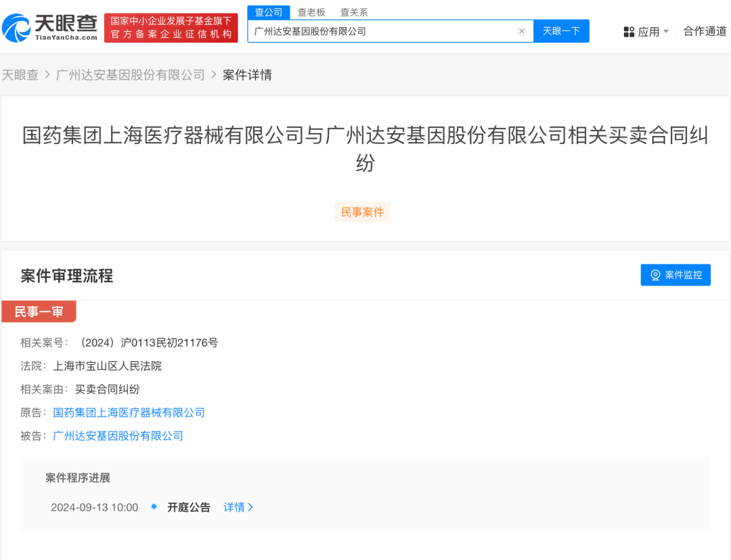Select the 民事一审 stage tab
Screen dimensions: 731x560
(x=39, y=312)
